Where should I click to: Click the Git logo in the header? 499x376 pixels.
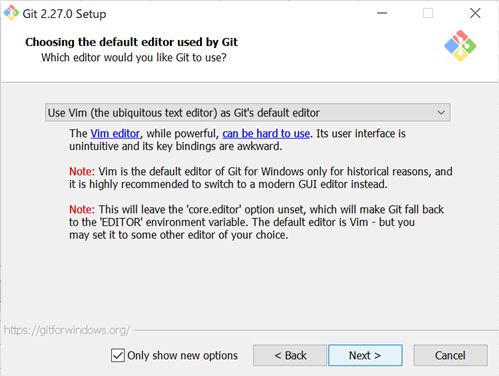[x=460, y=46]
